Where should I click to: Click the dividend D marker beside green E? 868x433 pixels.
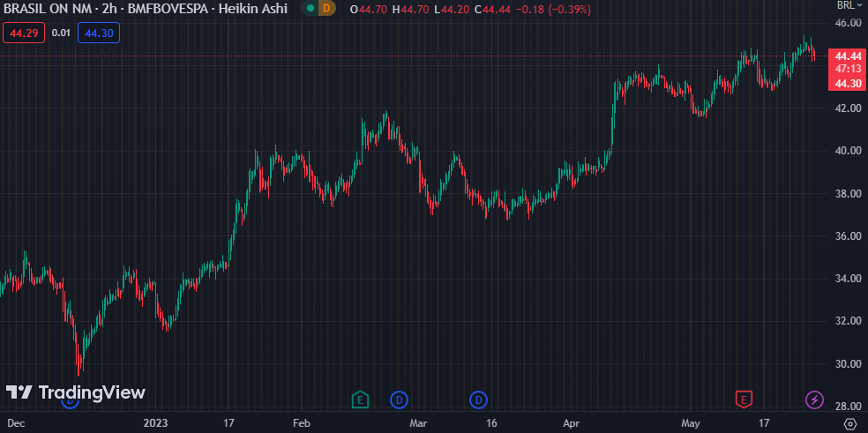click(399, 400)
